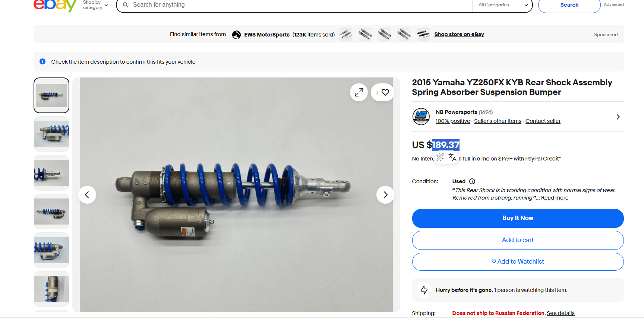Viewport: 644px width, 318px height.
Task: Open the NB Powersports seller logo
Action: click(x=421, y=117)
